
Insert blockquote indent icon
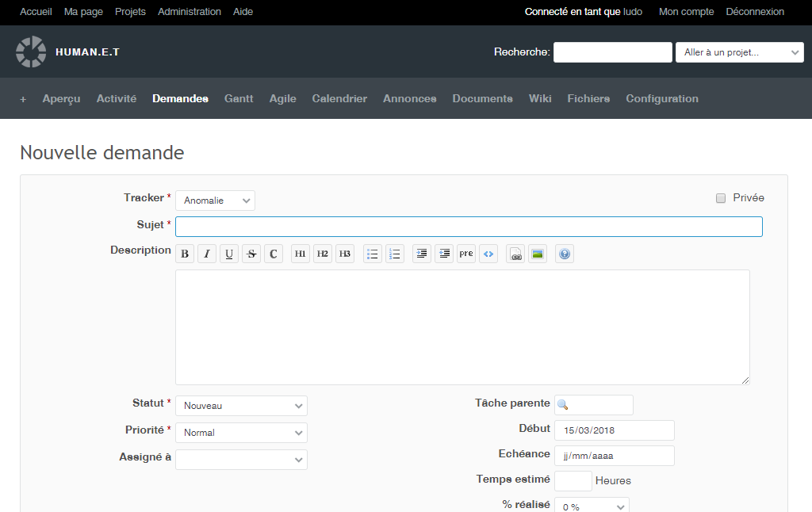(x=422, y=254)
